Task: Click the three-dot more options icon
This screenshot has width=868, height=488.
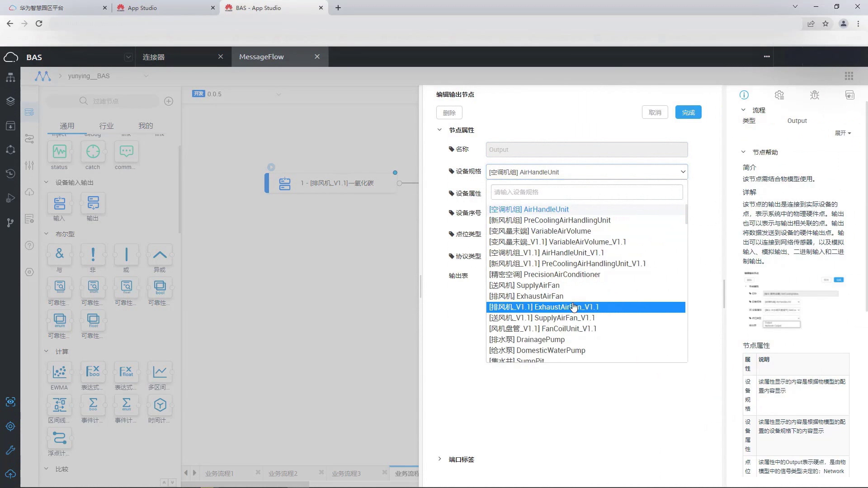Action: click(767, 56)
